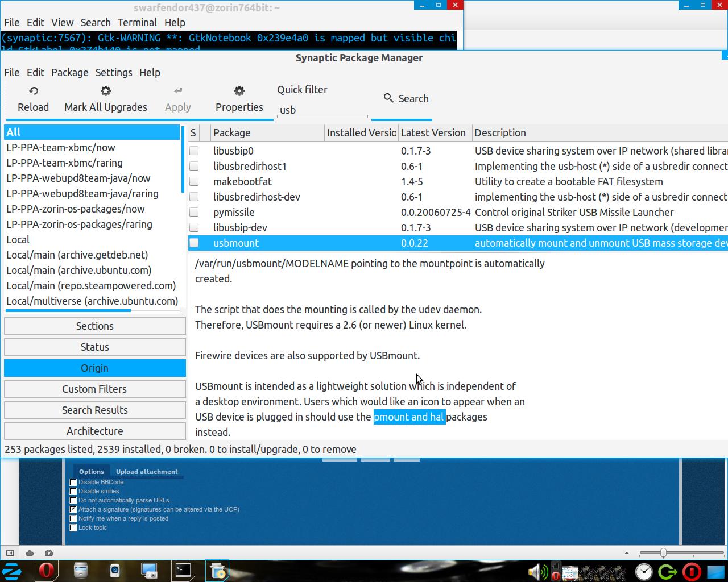Select Local/main (repo.steampowered.com) origin
Viewport: 728px width, 582px height.
(x=92, y=285)
